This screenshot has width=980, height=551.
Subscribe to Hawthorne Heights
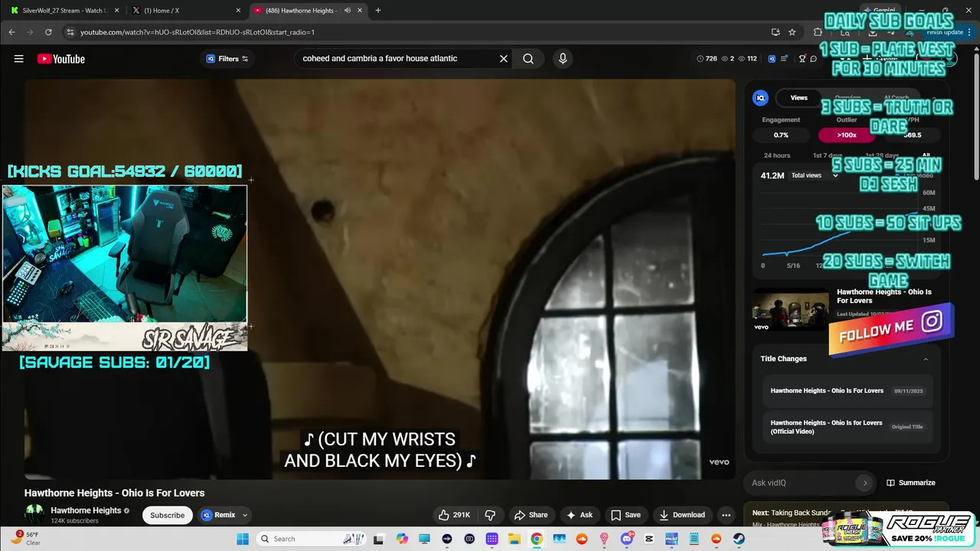point(167,515)
